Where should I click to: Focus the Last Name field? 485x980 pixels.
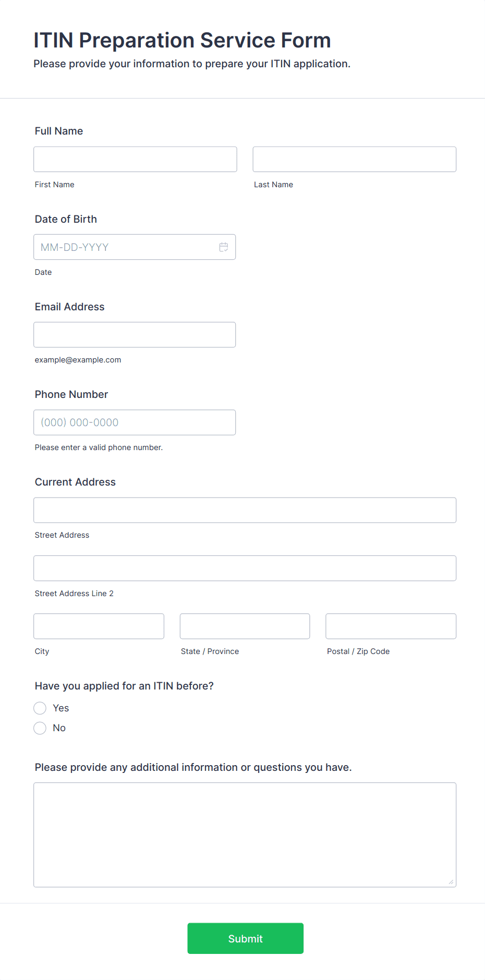click(354, 159)
